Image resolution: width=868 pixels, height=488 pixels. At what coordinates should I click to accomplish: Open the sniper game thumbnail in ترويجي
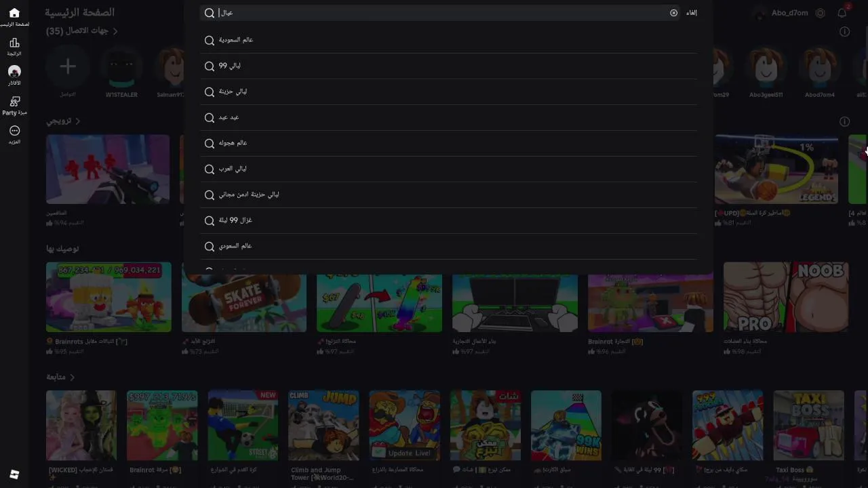click(108, 169)
